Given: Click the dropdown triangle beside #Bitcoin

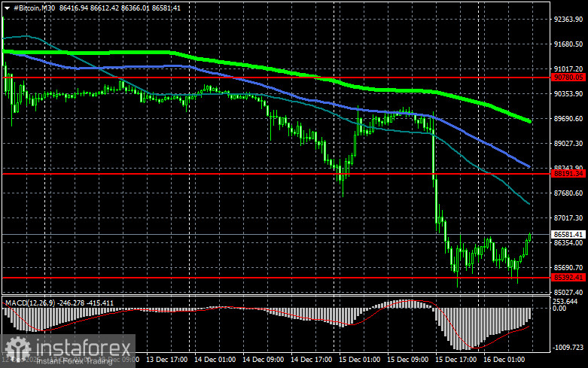Looking at the screenshot, I should click(x=7, y=7).
